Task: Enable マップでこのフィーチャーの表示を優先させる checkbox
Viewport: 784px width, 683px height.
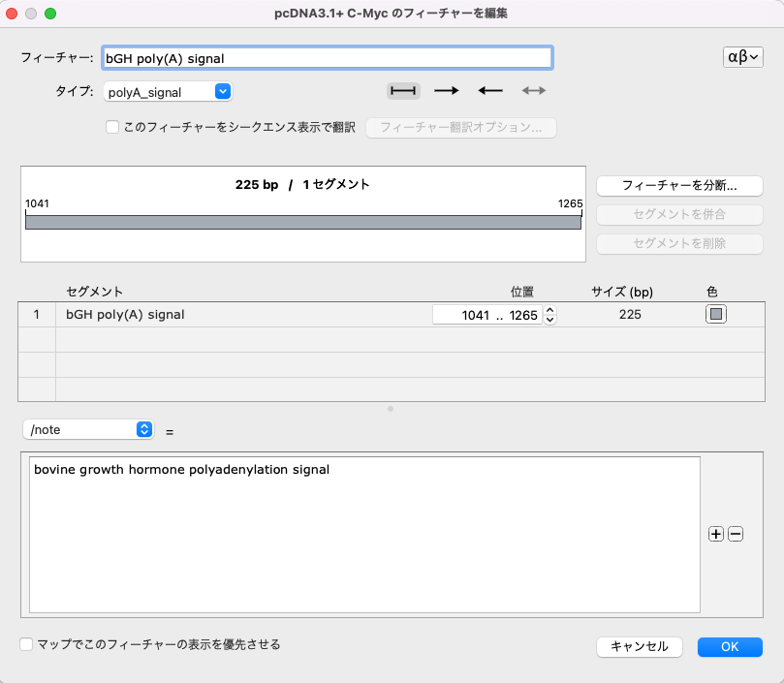Action: (x=24, y=643)
